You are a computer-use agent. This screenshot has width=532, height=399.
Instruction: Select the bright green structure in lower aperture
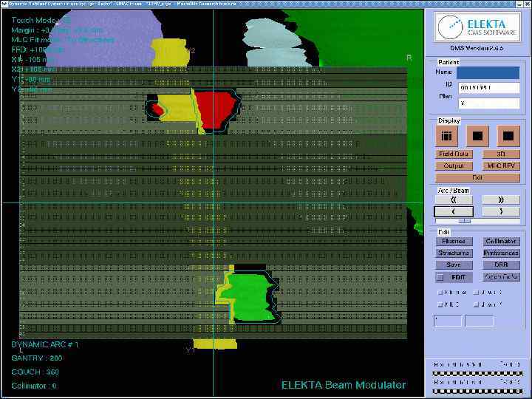[251, 298]
